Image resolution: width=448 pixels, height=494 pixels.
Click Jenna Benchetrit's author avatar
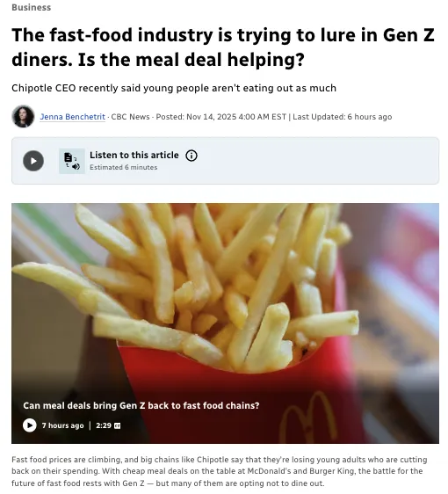tap(23, 116)
